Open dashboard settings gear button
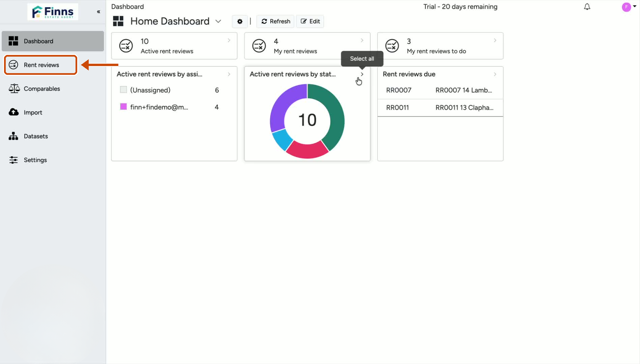This screenshot has width=640, height=364. pyautogui.click(x=240, y=21)
